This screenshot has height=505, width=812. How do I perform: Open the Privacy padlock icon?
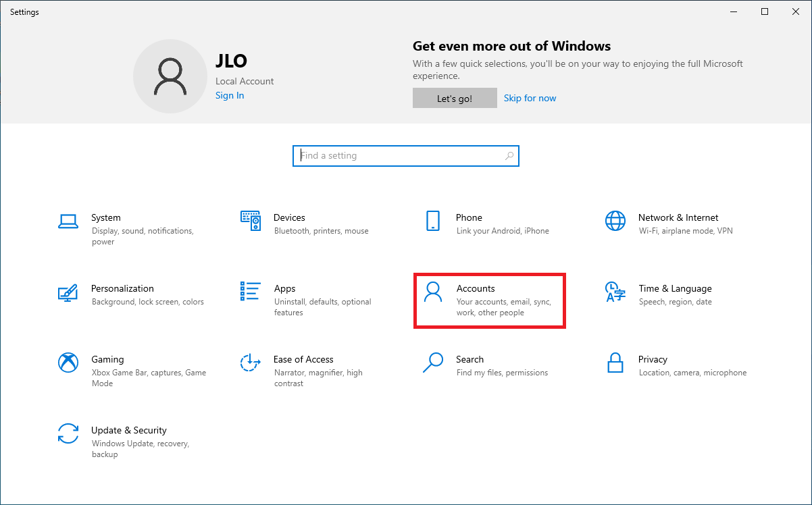click(x=615, y=363)
